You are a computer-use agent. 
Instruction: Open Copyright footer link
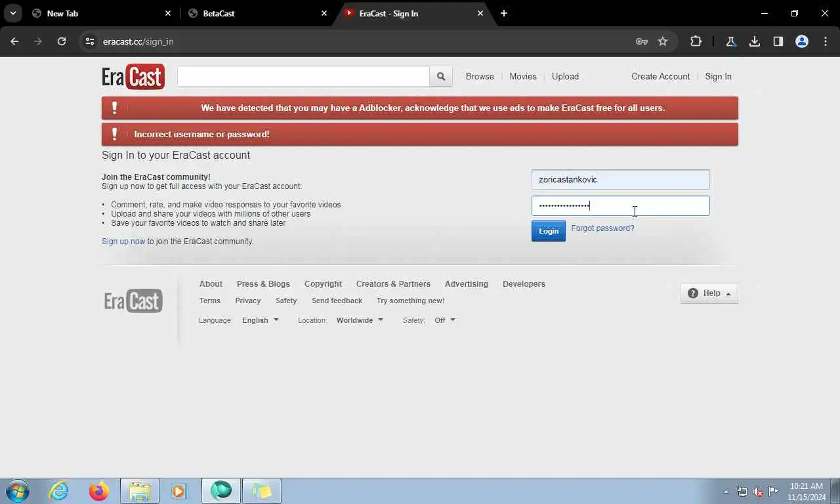point(323,284)
